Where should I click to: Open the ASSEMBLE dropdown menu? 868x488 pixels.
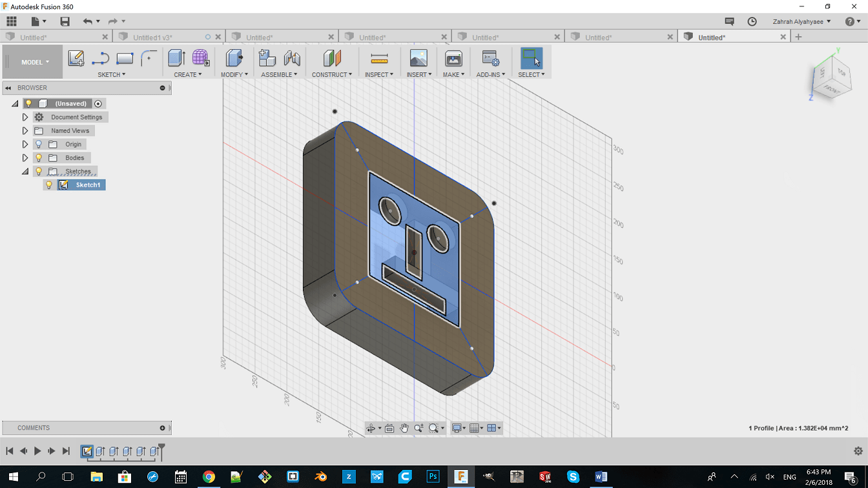pyautogui.click(x=279, y=75)
